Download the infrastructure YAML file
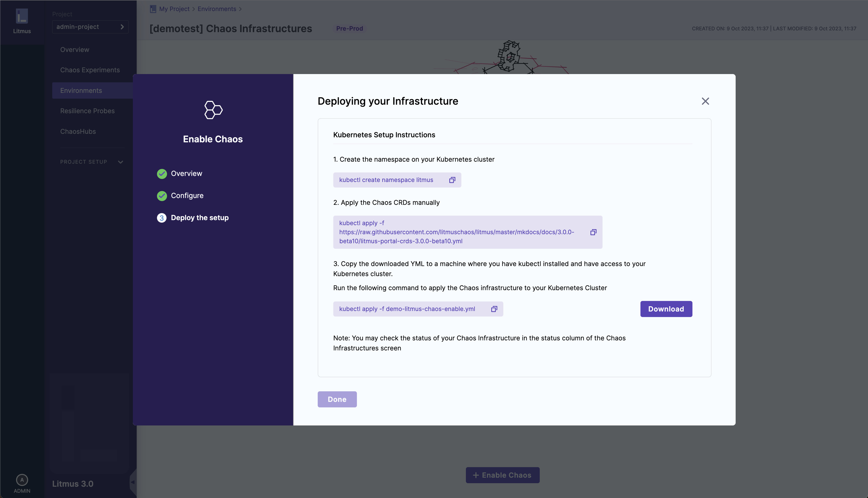 [666, 309]
